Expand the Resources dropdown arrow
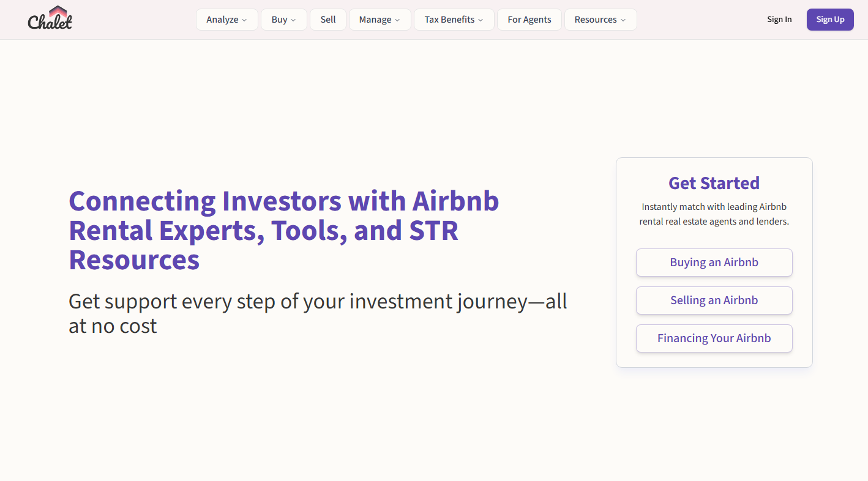868x481 pixels. tap(623, 20)
